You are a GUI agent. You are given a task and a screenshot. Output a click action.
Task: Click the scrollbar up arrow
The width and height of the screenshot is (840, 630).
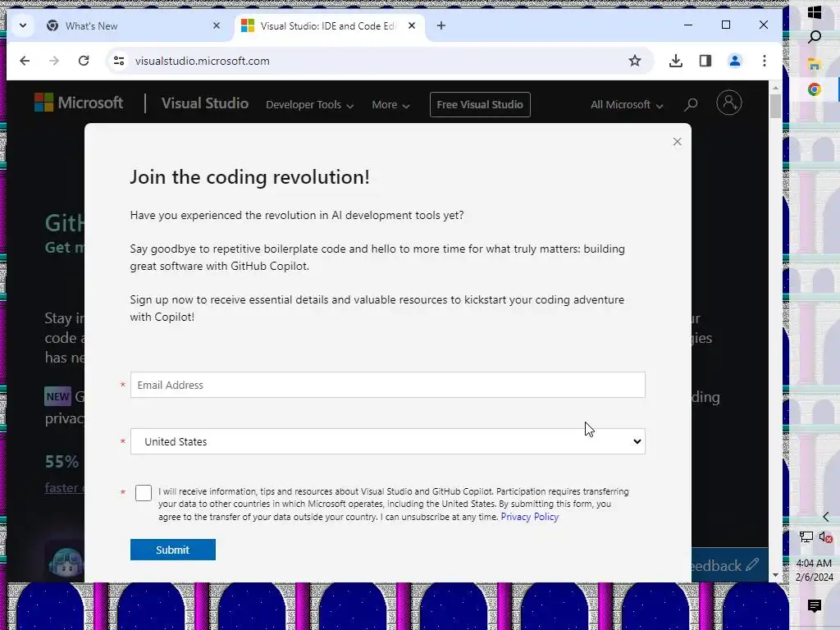(775, 87)
